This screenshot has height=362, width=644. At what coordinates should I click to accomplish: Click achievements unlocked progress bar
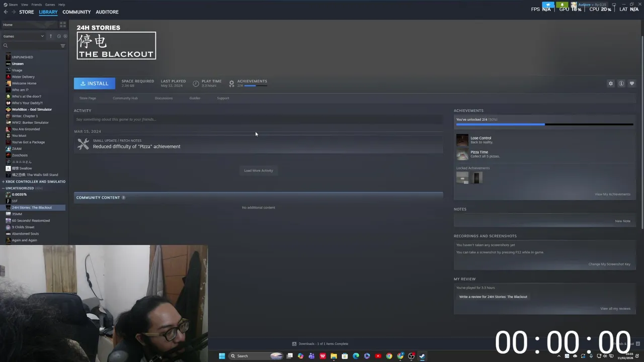[x=544, y=124]
